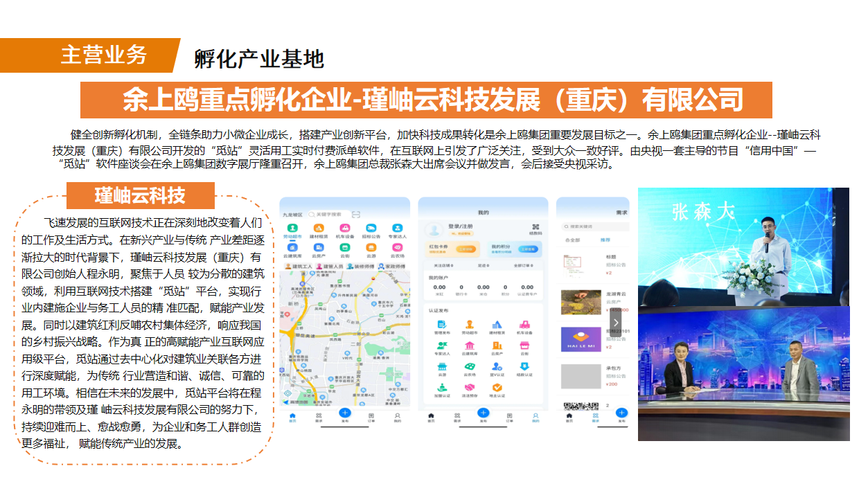
Task: Click the 张森大 speech photo
Action: pyautogui.click(x=743, y=247)
